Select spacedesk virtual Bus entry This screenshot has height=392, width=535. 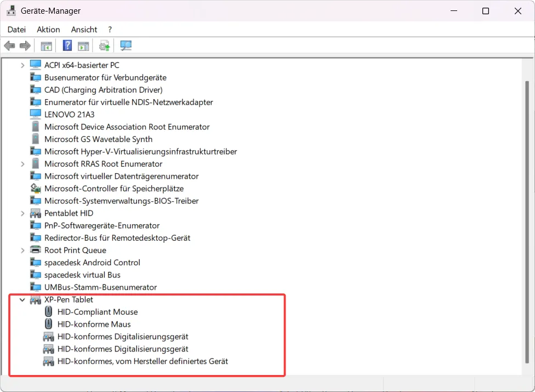pyautogui.click(x=82, y=275)
